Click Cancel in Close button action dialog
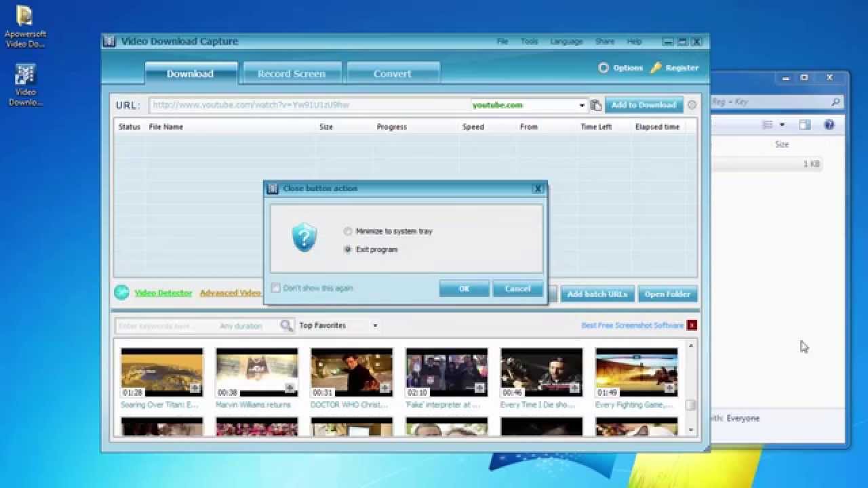 (x=517, y=289)
